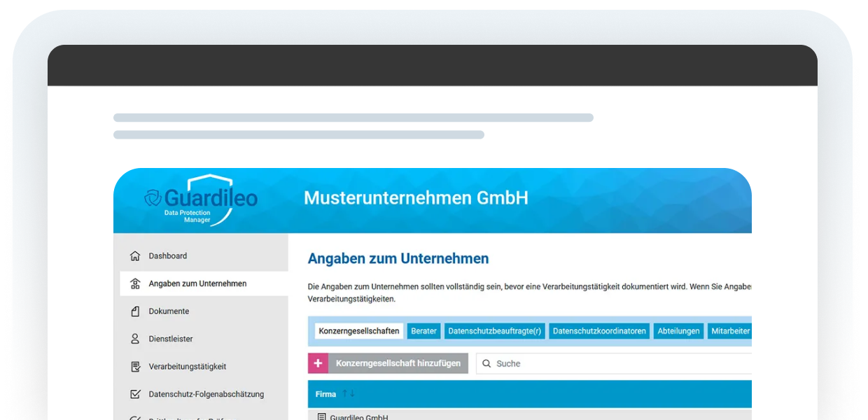Click the Angaben zum Unternehmen building icon
Image resolution: width=868 pixels, height=420 pixels.
click(135, 283)
